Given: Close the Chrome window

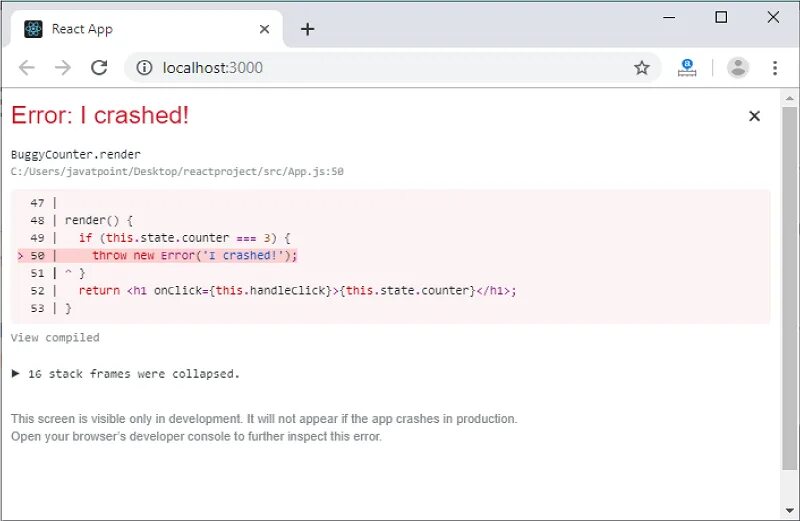Looking at the screenshot, I should [773, 17].
